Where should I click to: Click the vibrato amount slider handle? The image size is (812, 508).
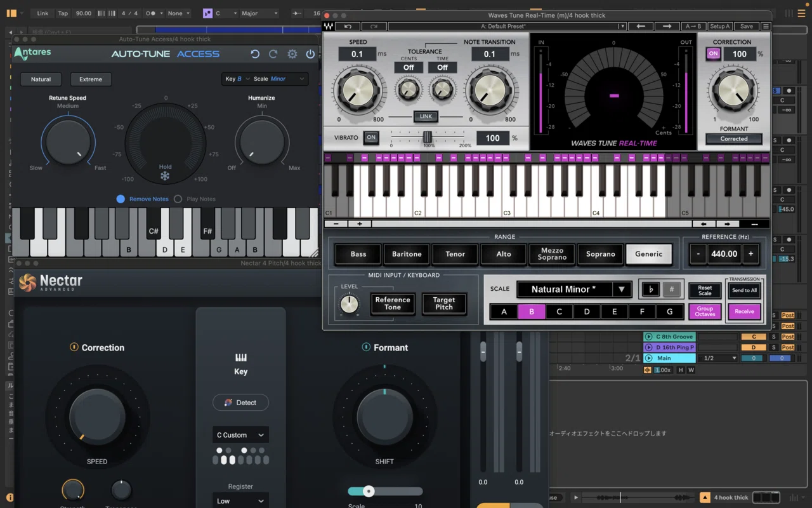click(428, 137)
